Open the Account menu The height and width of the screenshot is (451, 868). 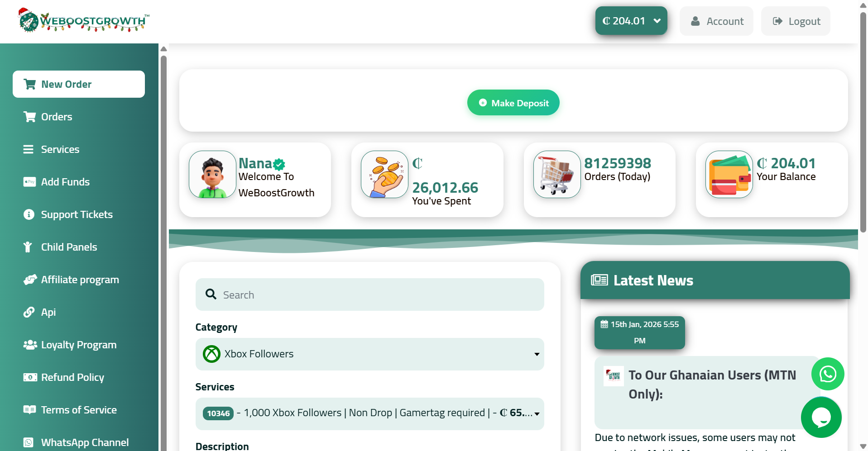click(716, 21)
